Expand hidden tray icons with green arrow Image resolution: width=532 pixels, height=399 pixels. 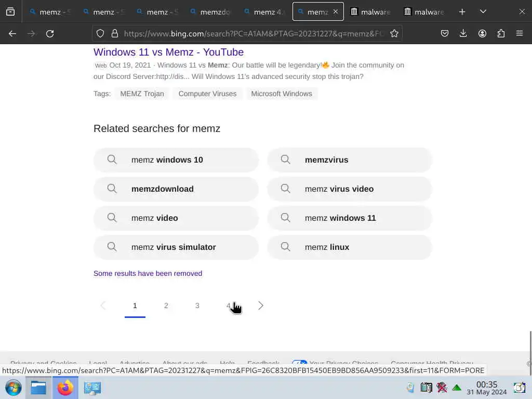coord(457,388)
